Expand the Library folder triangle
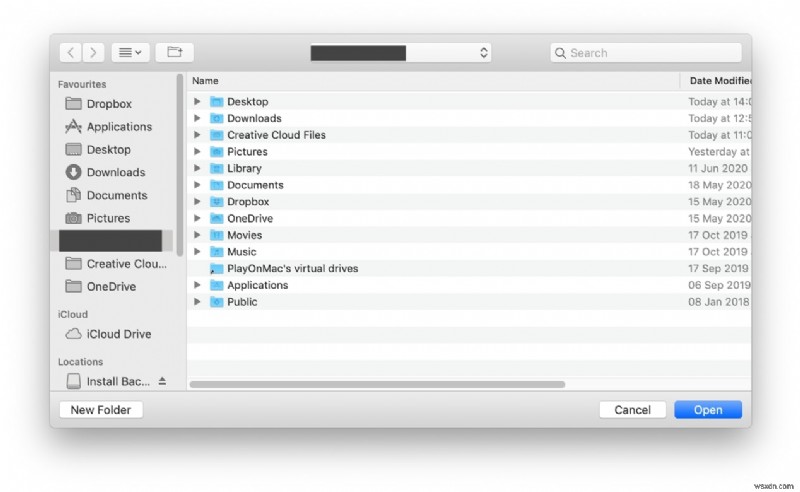Screen dimensions: 800x492 click(197, 168)
